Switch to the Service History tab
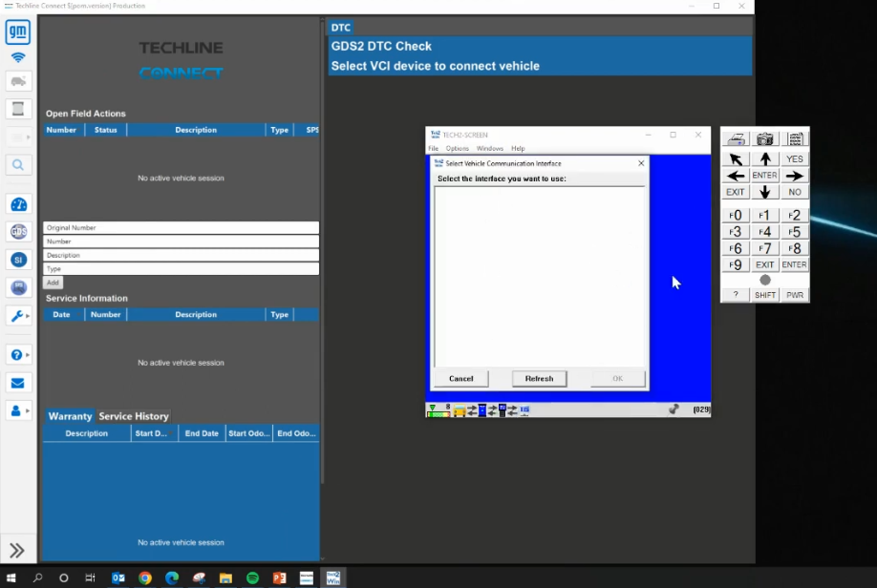The height and width of the screenshot is (588, 877). (x=134, y=416)
